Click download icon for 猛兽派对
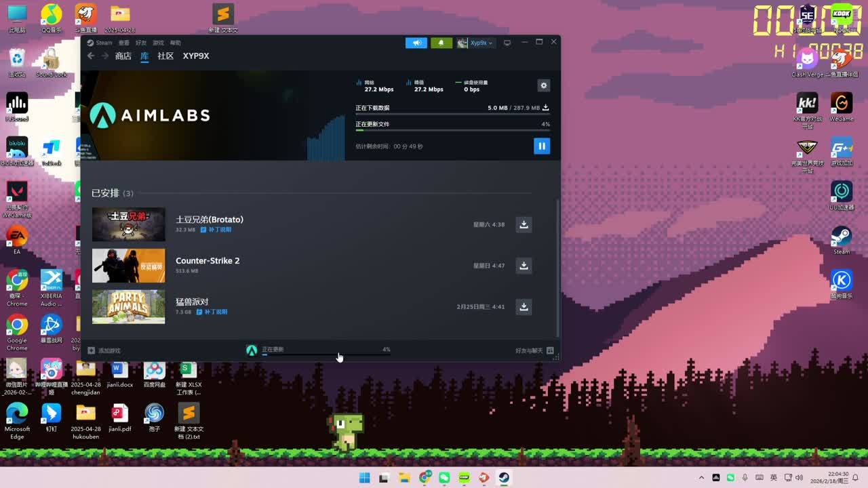 (x=524, y=307)
